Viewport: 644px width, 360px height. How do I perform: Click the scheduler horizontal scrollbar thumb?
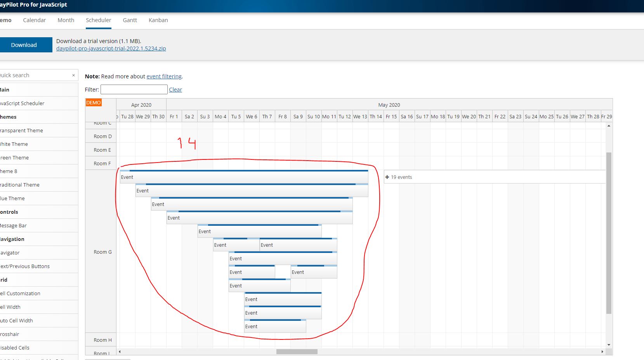[297, 351]
